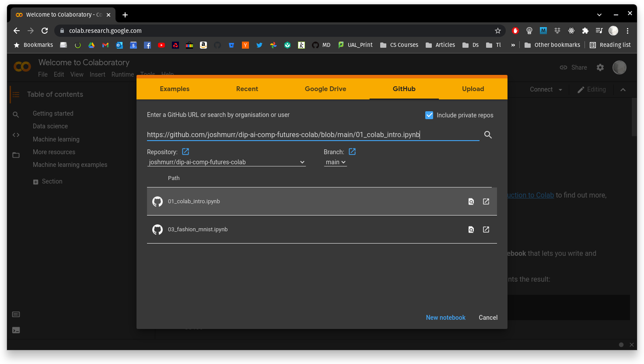Open the Insert menu
This screenshot has width=644, height=364.
pos(98,74)
